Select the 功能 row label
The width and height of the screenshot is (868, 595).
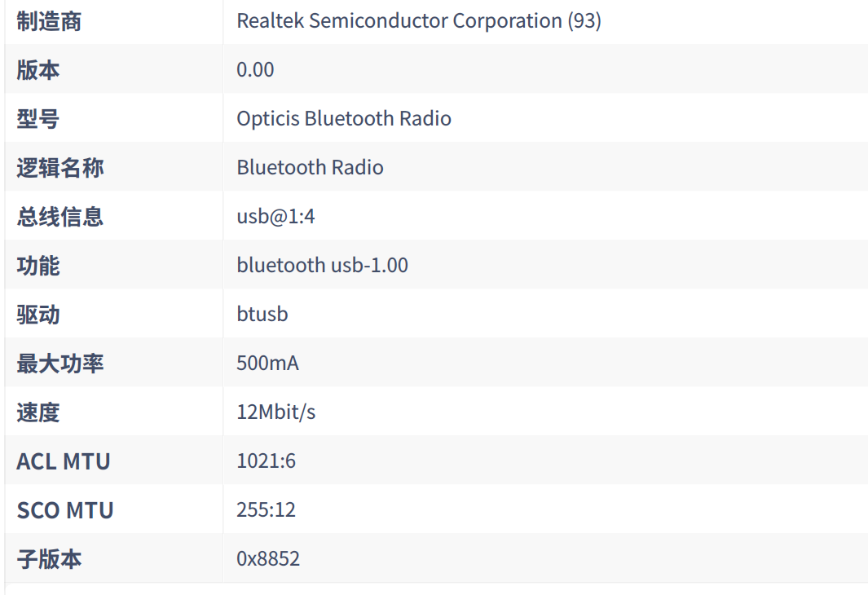point(38,266)
